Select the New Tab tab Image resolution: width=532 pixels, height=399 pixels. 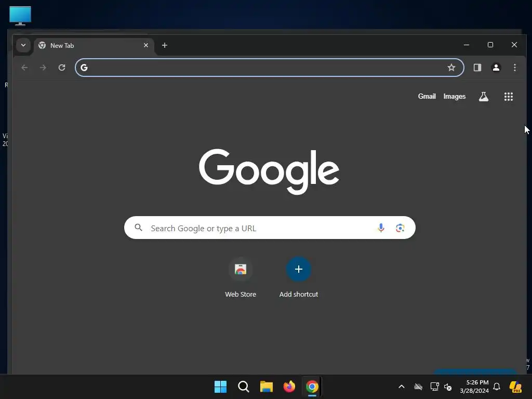click(94, 46)
